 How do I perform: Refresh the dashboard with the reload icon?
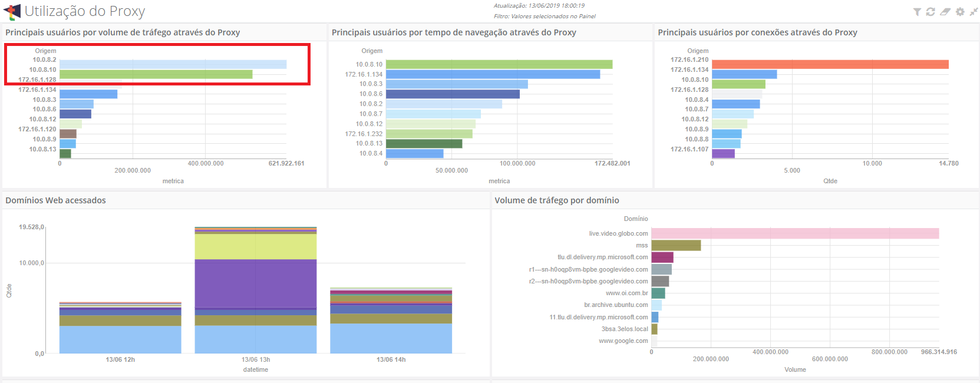pyautogui.click(x=930, y=12)
